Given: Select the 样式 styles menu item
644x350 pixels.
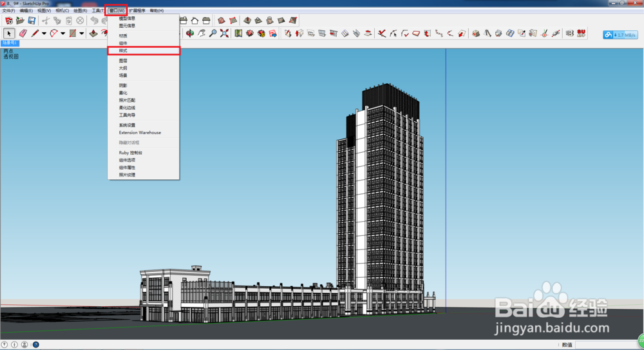Looking at the screenshot, I should (144, 50).
